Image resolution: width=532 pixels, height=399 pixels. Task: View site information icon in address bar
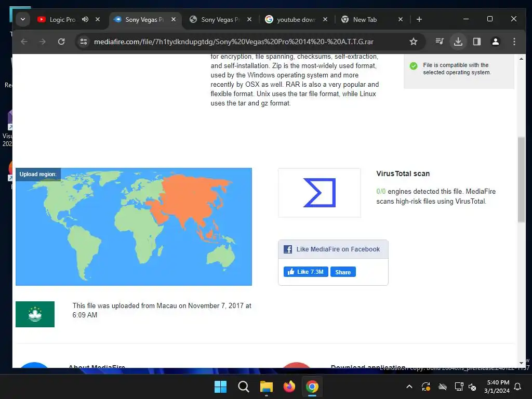(x=84, y=42)
